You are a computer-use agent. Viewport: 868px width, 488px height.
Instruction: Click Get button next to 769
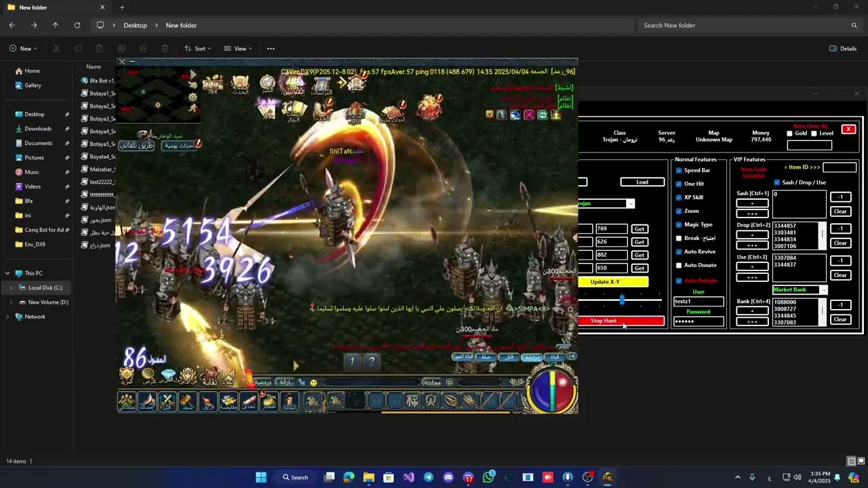[x=639, y=228]
